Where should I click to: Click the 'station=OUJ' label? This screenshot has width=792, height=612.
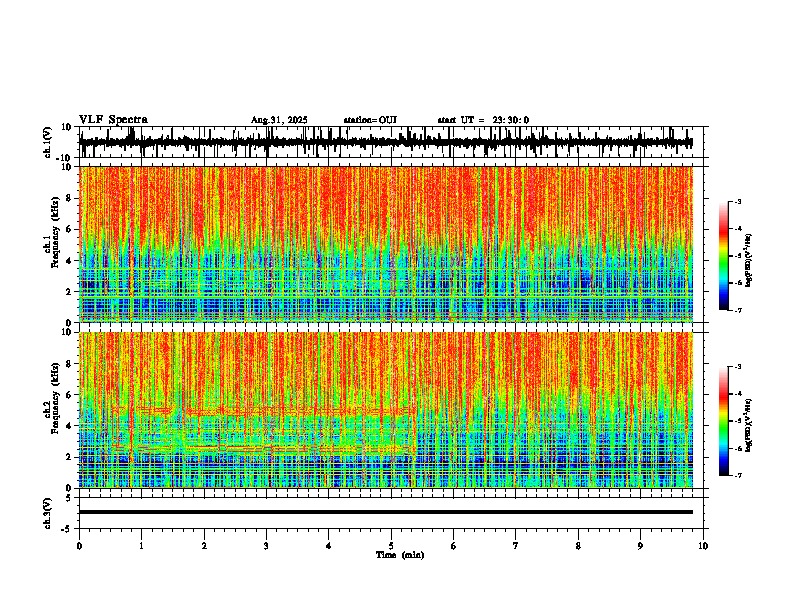(370, 120)
